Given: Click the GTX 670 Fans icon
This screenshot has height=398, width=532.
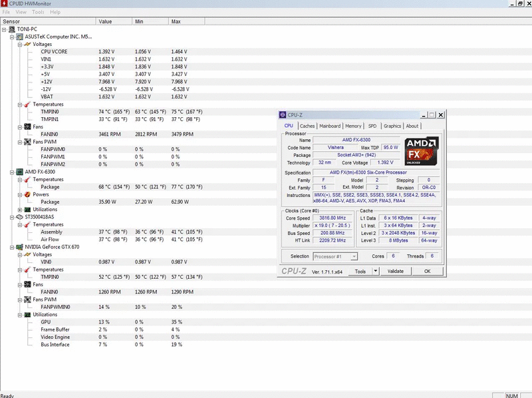Looking at the screenshot, I should [x=27, y=284].
